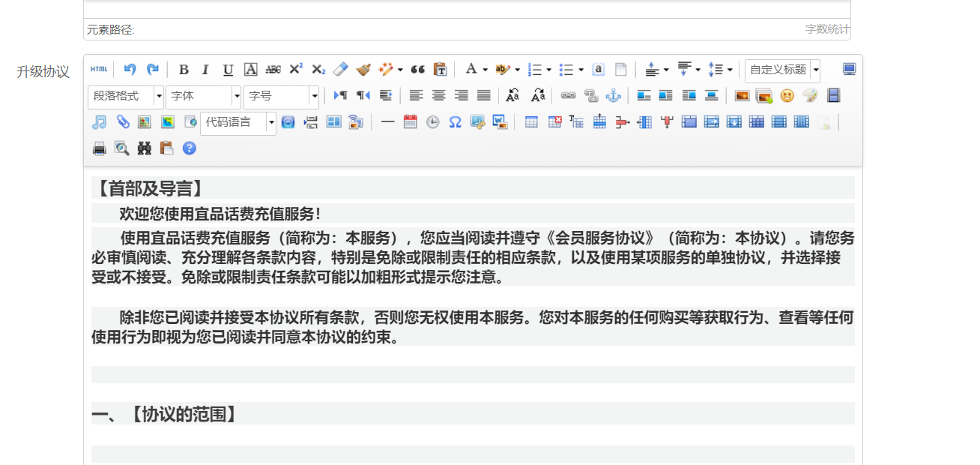This screenshot has height=465, width=980.
Task: Insert the current date from the calendar icon
Action: coord(410,122)
